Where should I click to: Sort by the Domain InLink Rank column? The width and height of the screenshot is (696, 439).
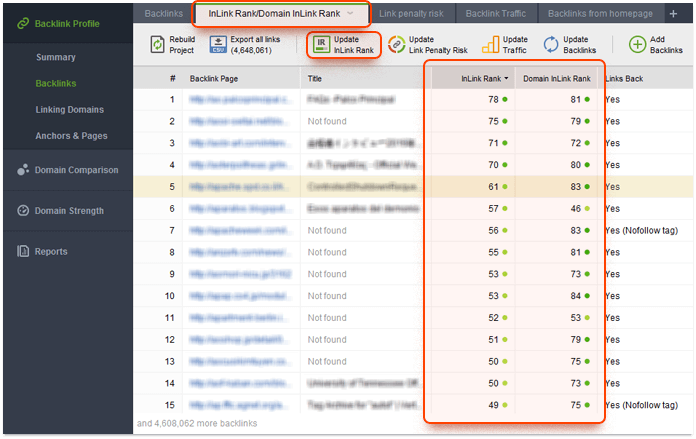pos(557,79)
